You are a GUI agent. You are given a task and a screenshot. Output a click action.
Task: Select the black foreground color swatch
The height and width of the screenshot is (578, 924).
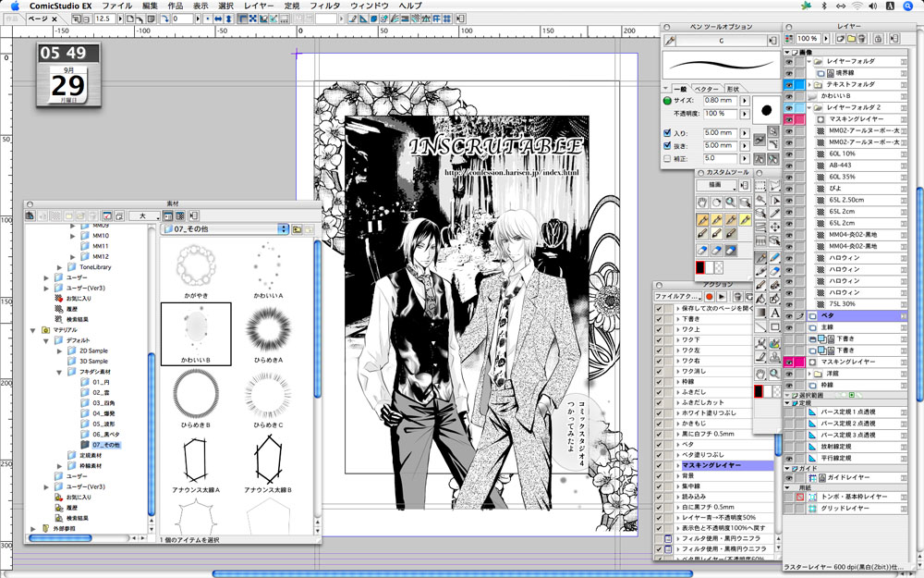pos(700,267)
